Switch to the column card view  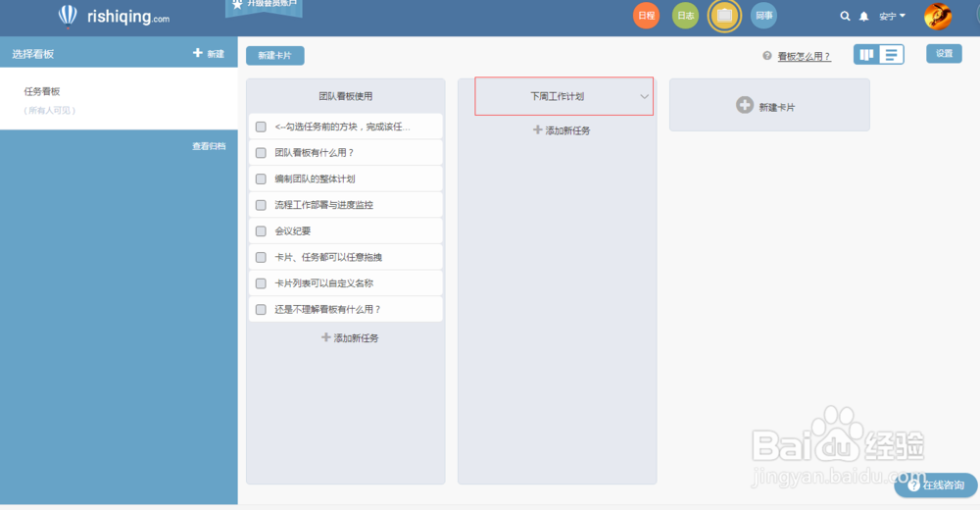coord(866,55)
